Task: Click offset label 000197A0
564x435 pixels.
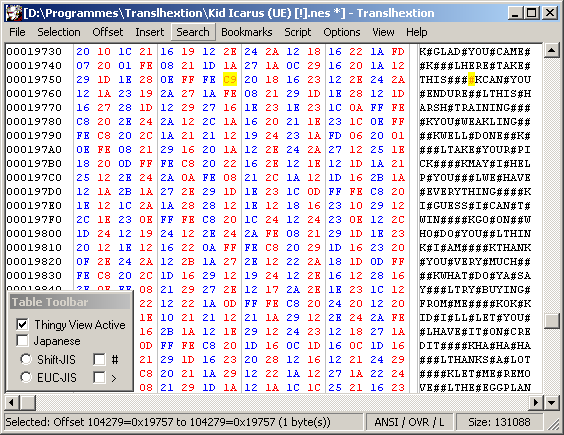Action: 34,149
